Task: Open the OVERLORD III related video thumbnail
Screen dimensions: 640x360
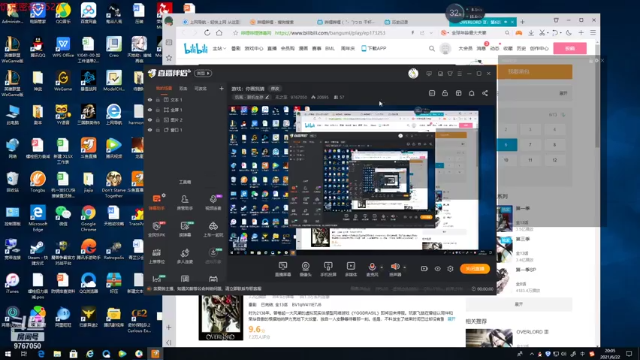Action: point(489,338)
